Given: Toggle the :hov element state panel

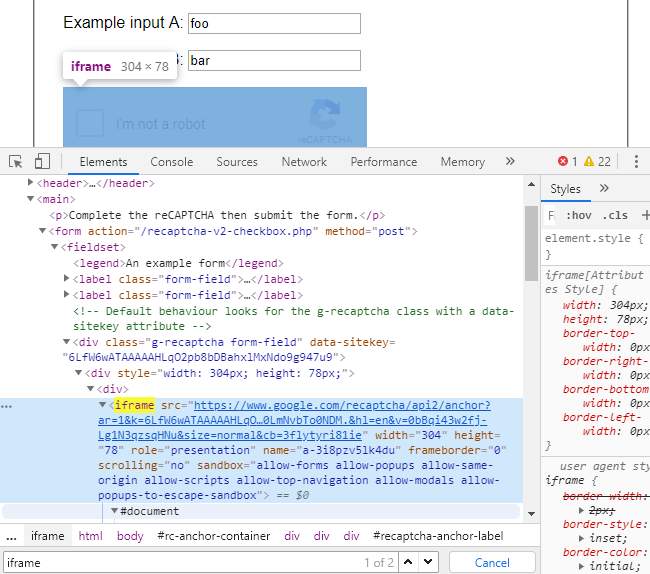Looking at the screenshot, I should tap(578, 215).
